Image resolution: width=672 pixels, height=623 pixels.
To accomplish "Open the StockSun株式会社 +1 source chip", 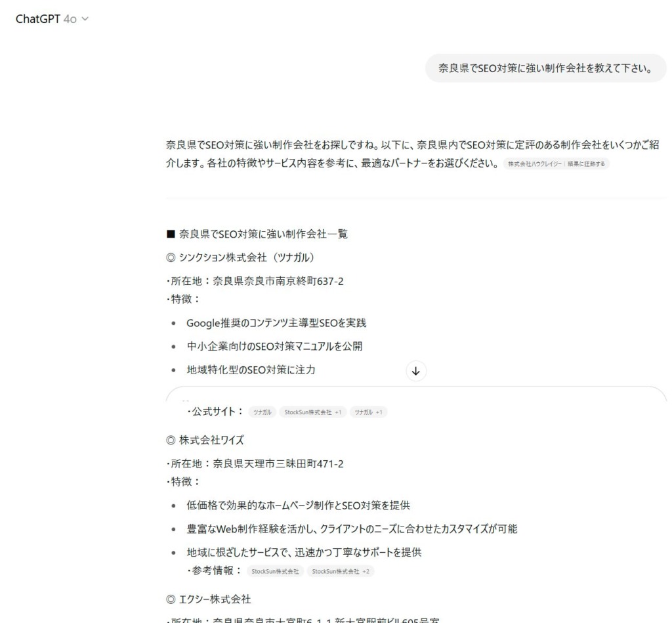I will pos(312,412).
